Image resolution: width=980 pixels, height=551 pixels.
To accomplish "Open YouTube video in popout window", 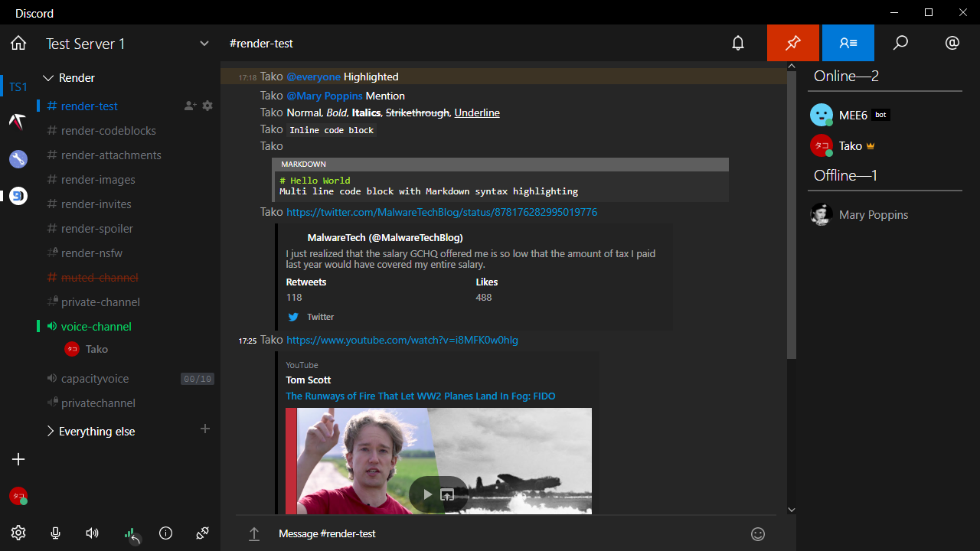I will pos(447,494).
